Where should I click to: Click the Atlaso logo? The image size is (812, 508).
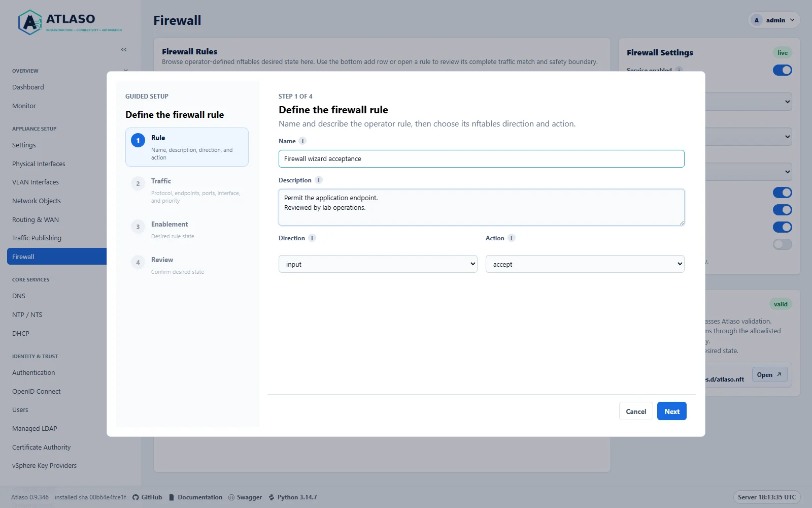70,22
